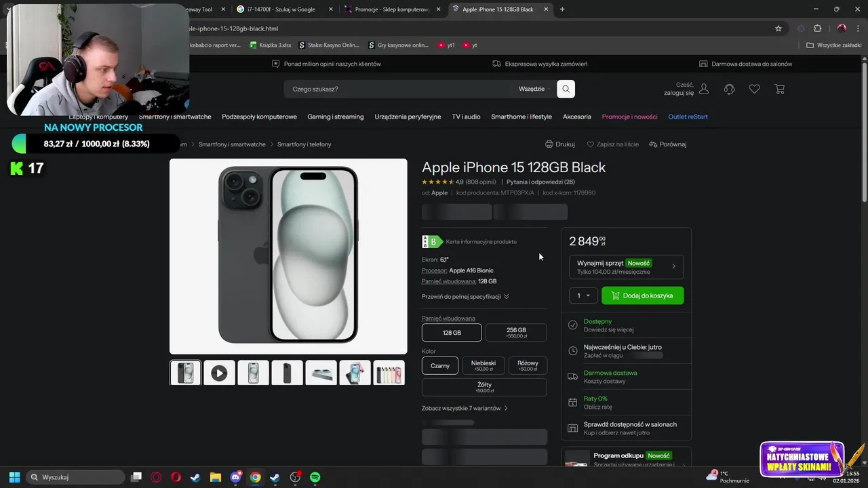This screenshot has height=488, width=868.
Task: Expand Zobacz wszystkie 7 wariantów
Action: click(x=465, y=408)
